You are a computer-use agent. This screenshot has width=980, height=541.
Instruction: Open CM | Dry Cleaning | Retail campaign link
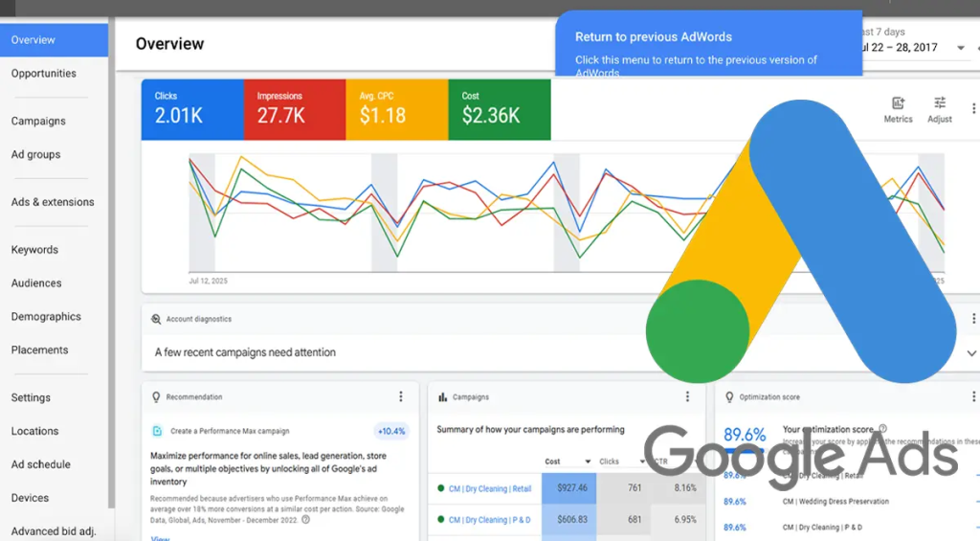(490, 489)
